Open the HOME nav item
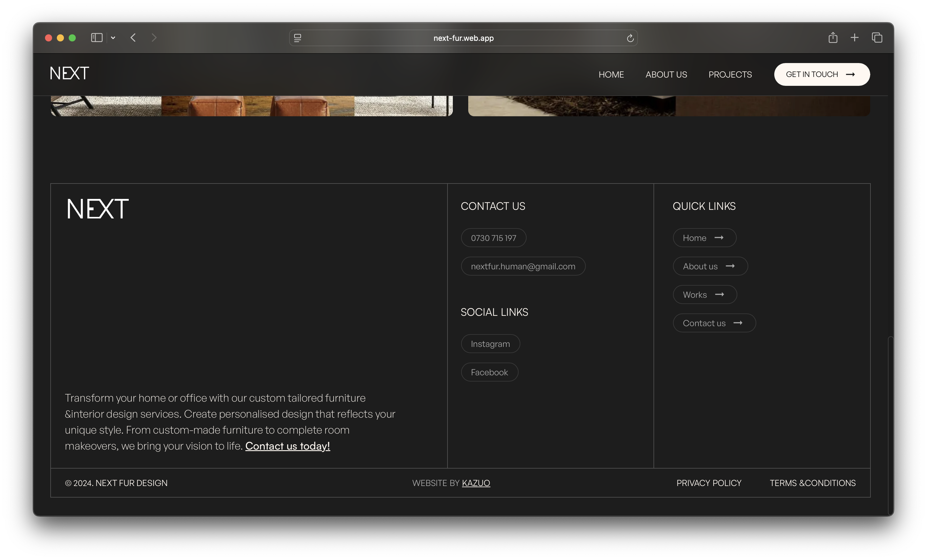Screen dimensions: 927x560 point(611,75)
